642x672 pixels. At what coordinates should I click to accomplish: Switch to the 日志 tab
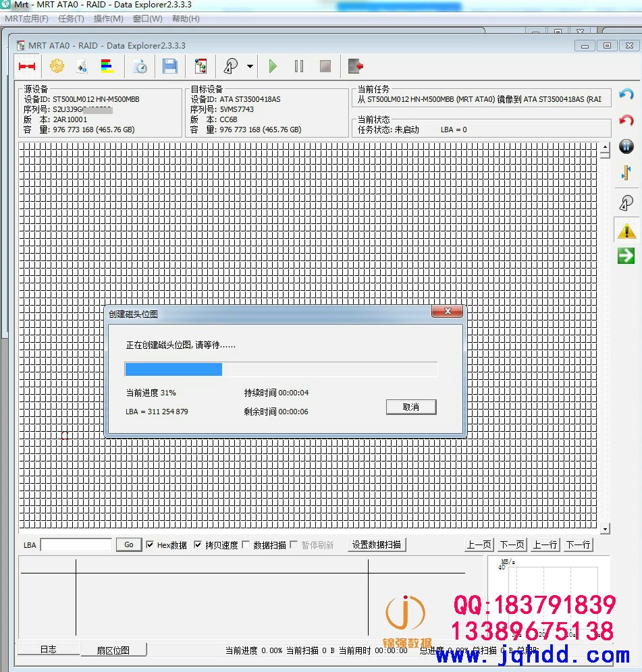pyautogui.click(x=48, y=649)
